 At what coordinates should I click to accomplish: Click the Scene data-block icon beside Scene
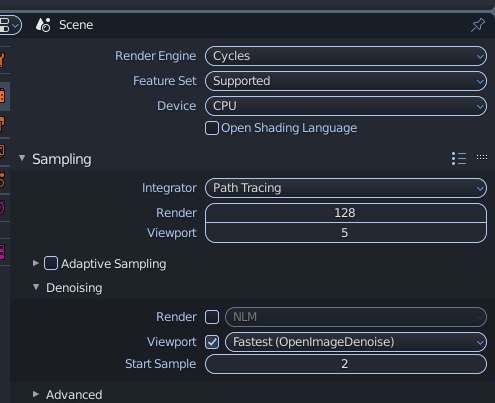click(43, 25)
